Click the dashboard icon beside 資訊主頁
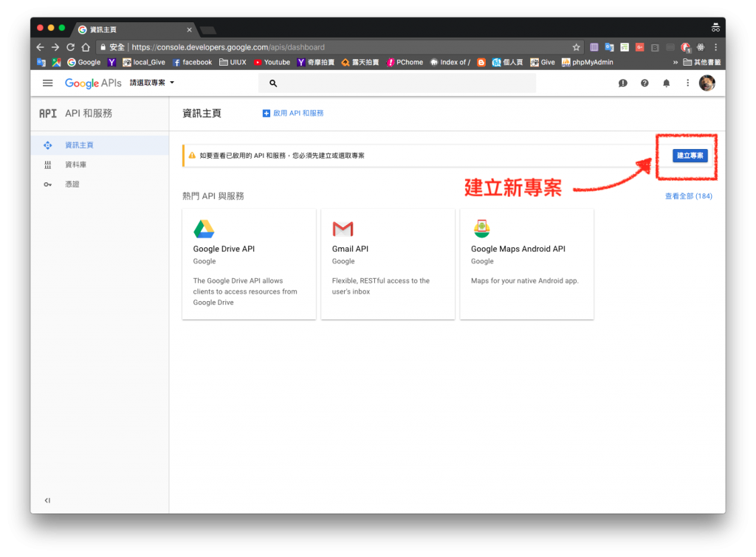 pos(48,145)
